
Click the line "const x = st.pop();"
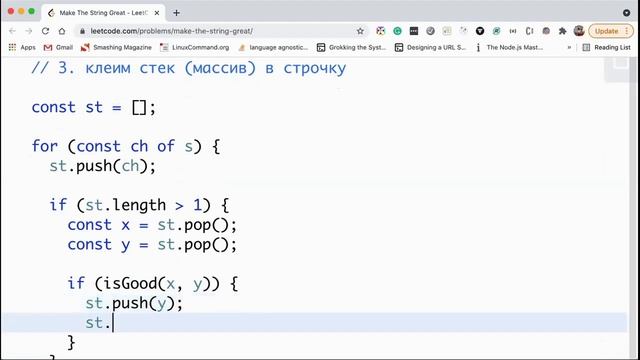[x=152, y=225]
